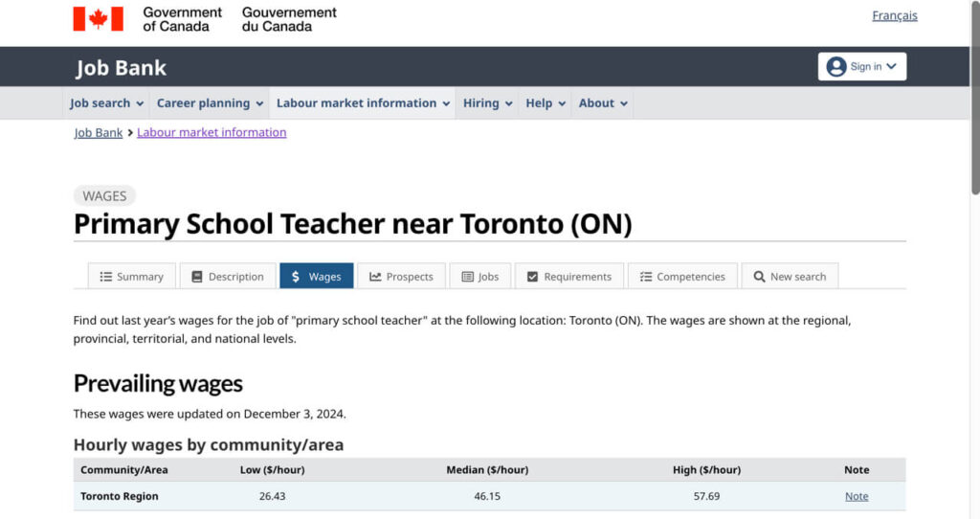This screenshot has width=980, height=519.
Task: Click the Toronto Region row label
Action: [120, 496]
